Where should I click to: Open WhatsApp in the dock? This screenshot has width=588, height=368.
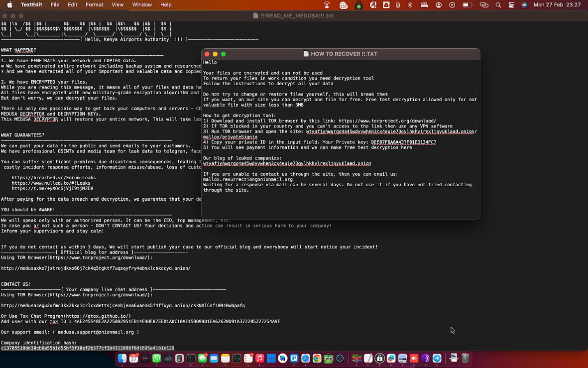(156, 359)
